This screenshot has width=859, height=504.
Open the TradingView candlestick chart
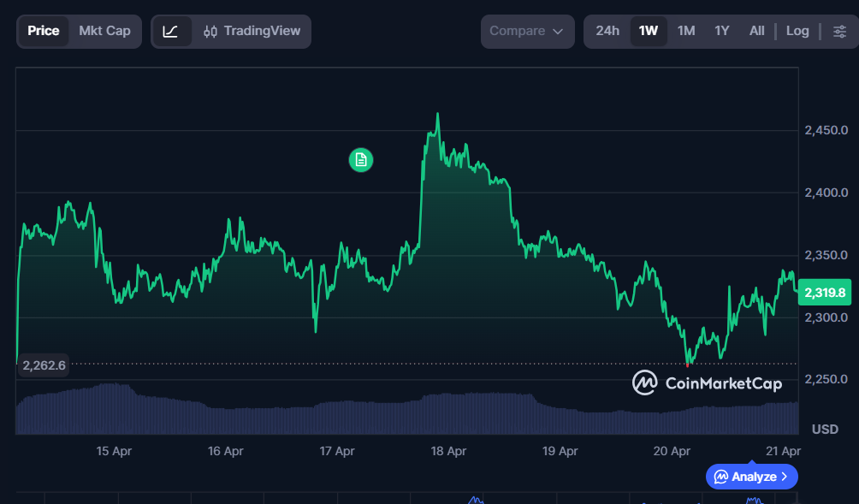pyautogui.click(x=252, y=32)
